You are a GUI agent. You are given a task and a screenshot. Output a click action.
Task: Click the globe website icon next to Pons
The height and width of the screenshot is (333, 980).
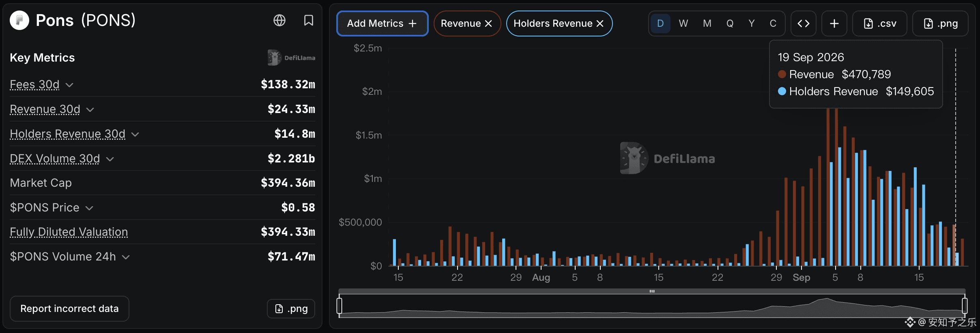[279, 20]
